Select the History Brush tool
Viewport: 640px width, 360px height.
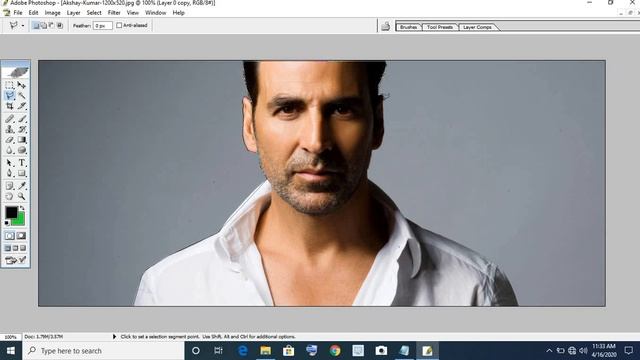click(22, 129)
